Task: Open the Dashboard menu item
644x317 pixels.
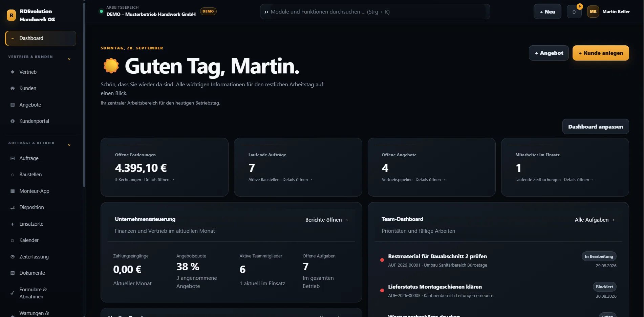Action: [41, 38]
